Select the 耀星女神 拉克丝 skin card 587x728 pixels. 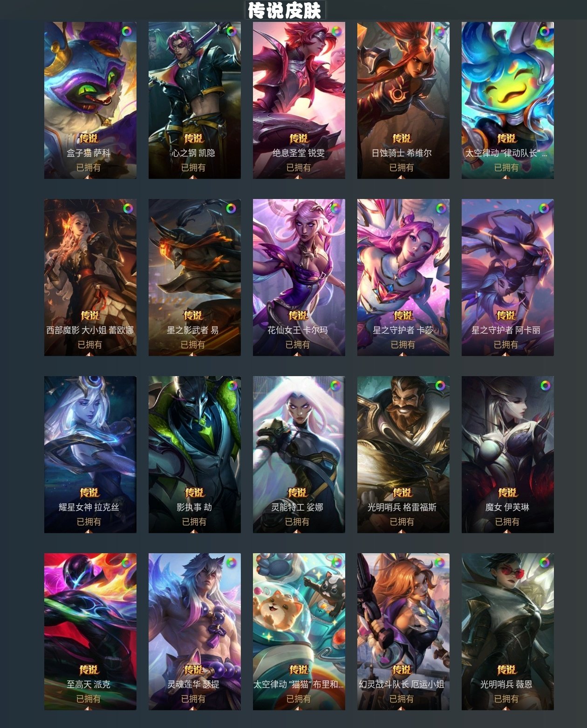(90, 454)
